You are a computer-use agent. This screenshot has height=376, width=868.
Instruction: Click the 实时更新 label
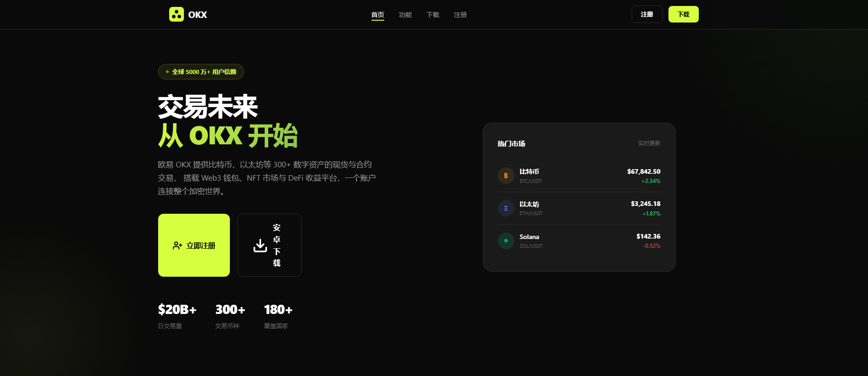point(649,143)
